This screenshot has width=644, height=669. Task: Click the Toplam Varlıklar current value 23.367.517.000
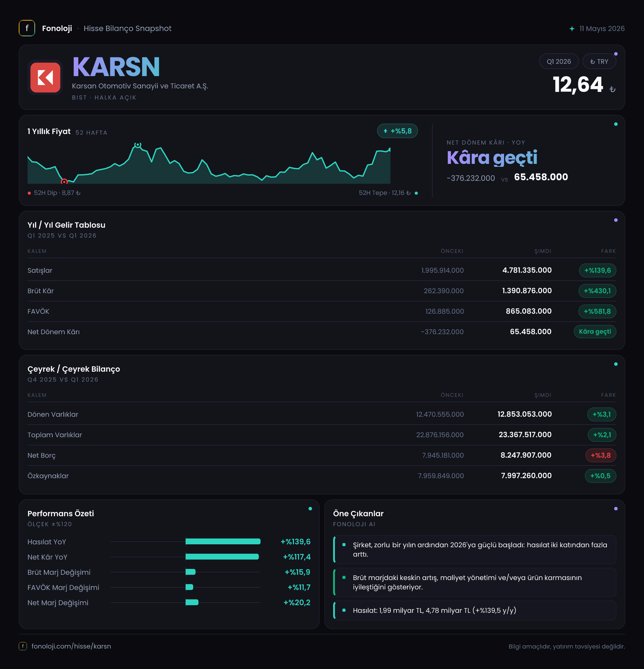pos(525,435)
